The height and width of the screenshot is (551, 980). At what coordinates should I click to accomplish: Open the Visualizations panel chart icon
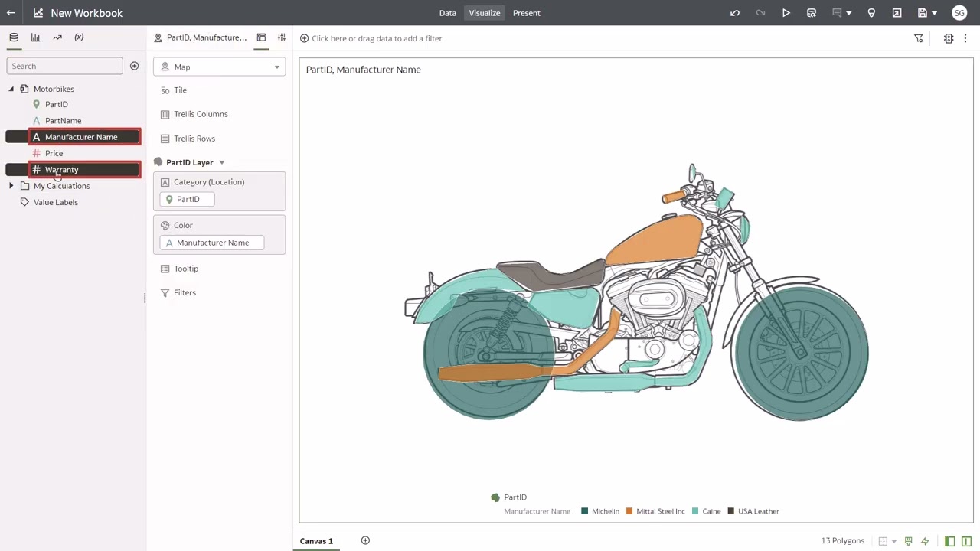[x=35, y=37]
